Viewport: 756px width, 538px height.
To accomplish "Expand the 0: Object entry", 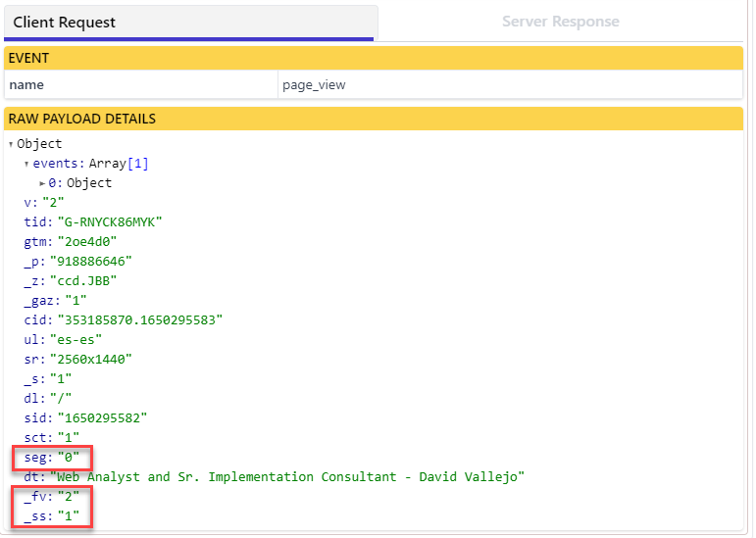I will pyautogui.click(x=42, y=183).
